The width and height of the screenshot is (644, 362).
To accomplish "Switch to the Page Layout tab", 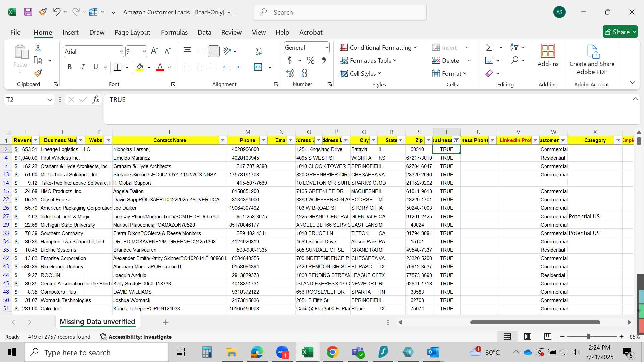I will point(132,32).
